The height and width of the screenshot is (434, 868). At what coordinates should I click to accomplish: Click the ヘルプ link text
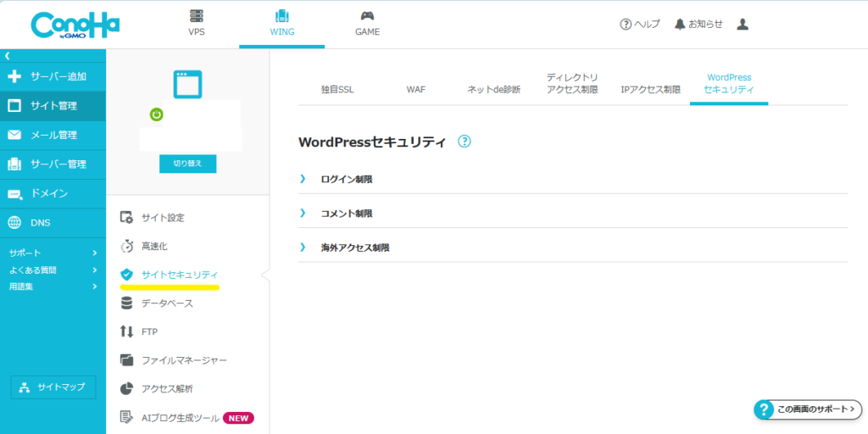point(647,25)
